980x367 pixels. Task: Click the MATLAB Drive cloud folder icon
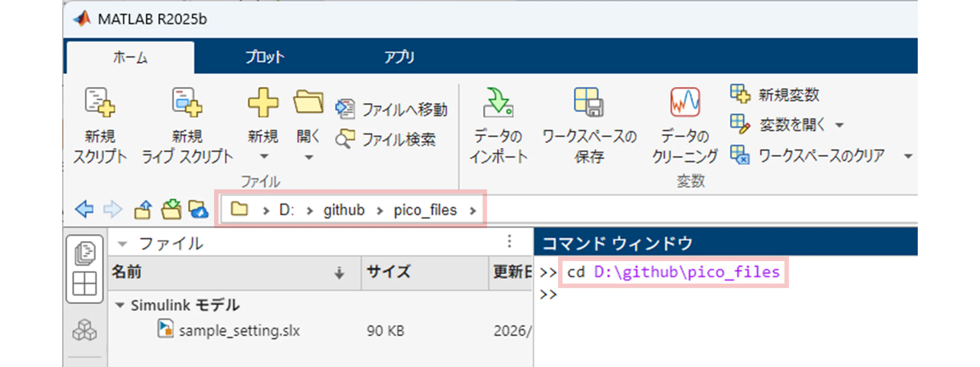[198, 210]
